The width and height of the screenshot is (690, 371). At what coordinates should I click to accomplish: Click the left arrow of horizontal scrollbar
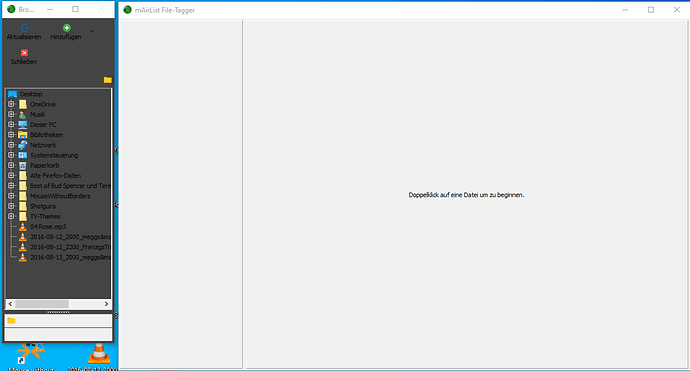tap(11, 304)
